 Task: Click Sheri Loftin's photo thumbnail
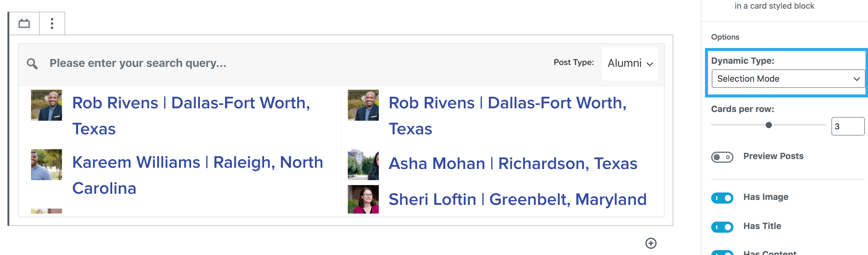click(x=363, y=199)
